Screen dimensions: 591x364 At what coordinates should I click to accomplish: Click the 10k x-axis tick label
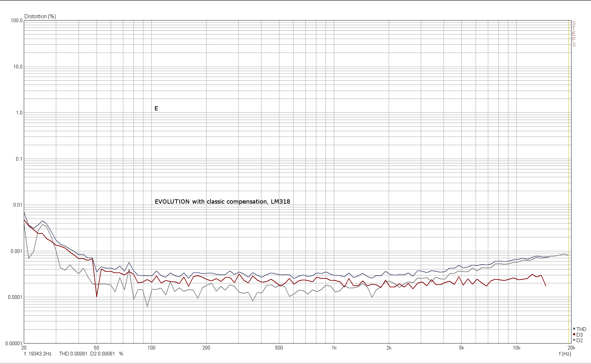click(x=516, y=348)
